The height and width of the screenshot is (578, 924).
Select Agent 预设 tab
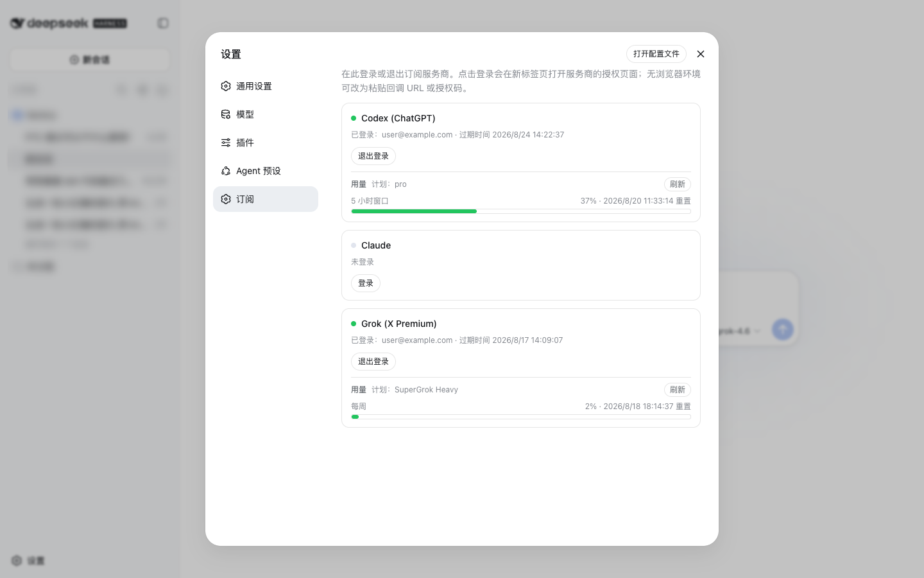click(x=266, y=171)
